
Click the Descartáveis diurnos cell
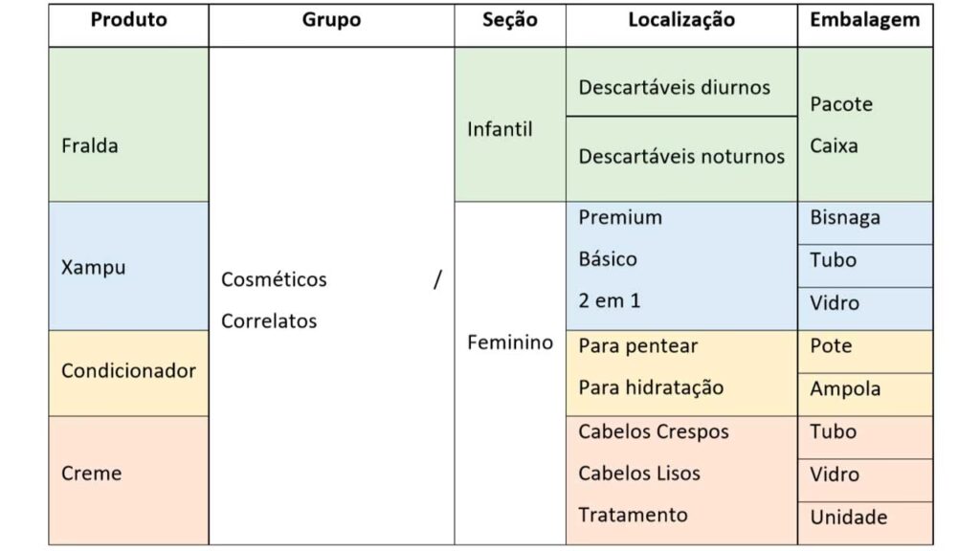click(x=674, y=87)
